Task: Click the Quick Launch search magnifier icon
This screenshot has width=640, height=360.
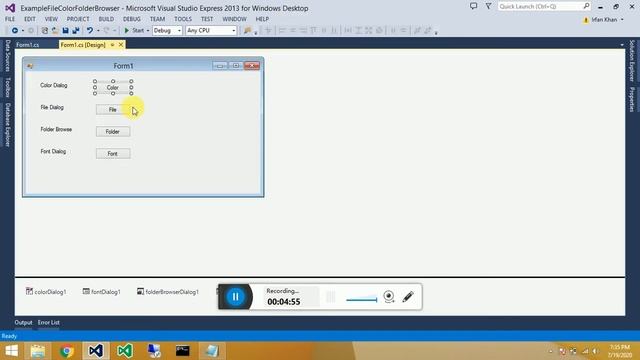Action: coord(586,6)
